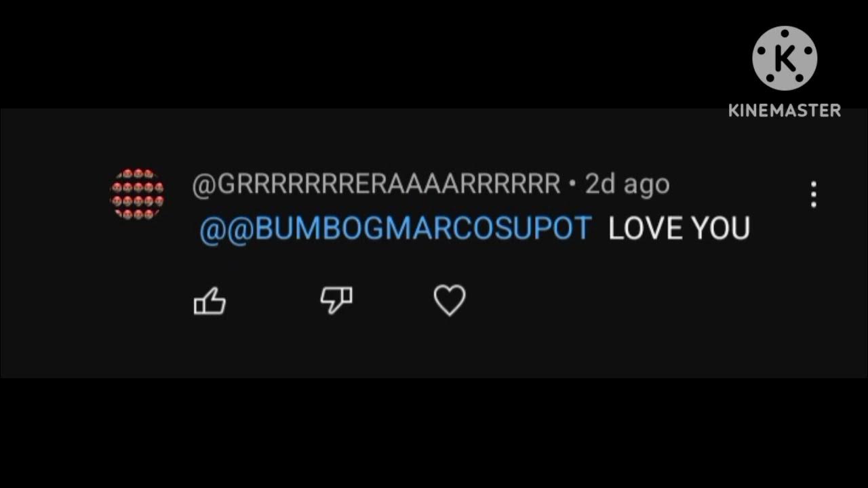Like the comment with the thumbs-up icon
Screen dimensions: 868x488
tap(210, 301)
